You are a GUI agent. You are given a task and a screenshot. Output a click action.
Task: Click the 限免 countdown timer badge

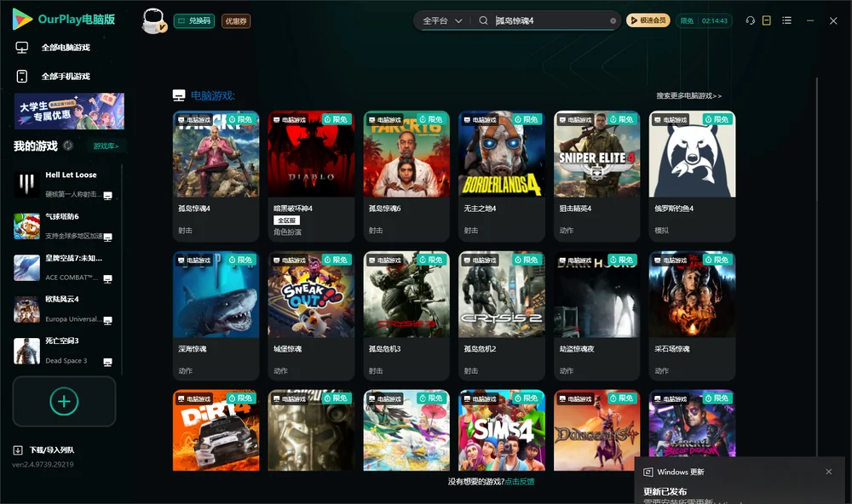[704, 20]
